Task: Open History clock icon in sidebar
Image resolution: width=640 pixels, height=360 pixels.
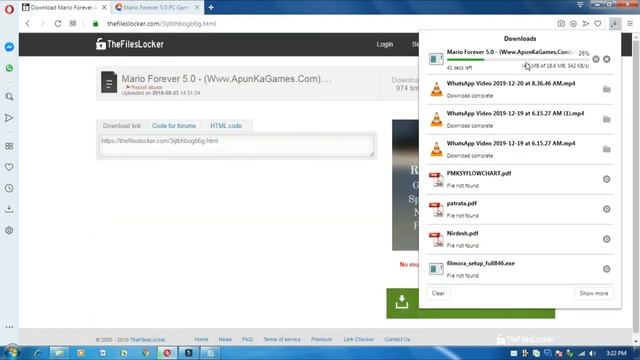Action: click(x=9, y=188)
